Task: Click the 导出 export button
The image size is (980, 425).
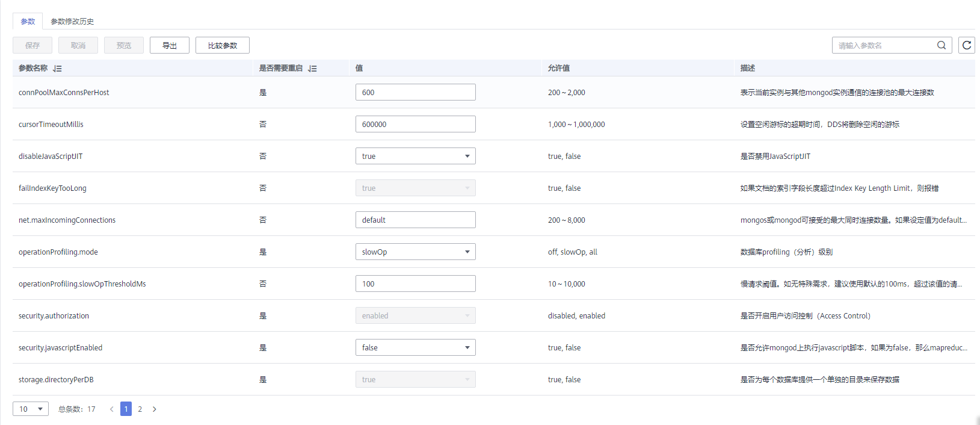Action: 170,46
